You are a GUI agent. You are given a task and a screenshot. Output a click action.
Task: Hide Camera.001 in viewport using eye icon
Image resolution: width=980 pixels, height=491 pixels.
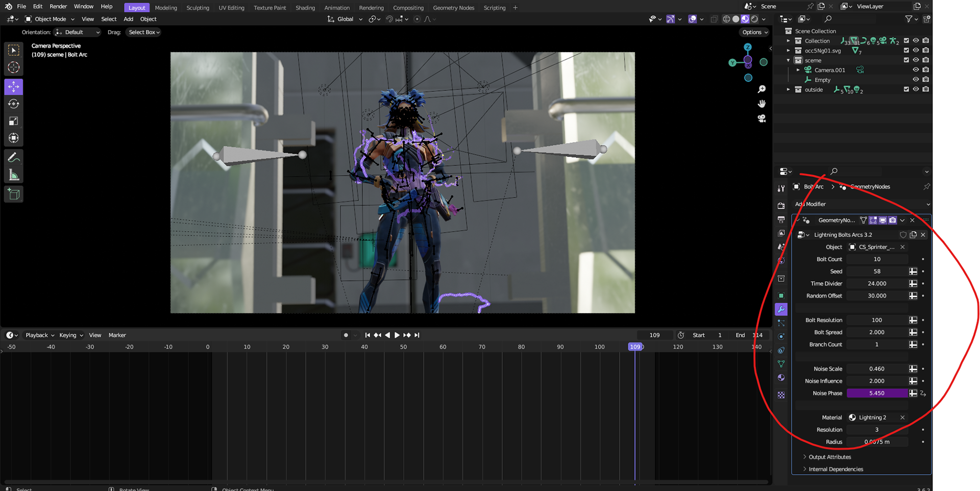916,70
